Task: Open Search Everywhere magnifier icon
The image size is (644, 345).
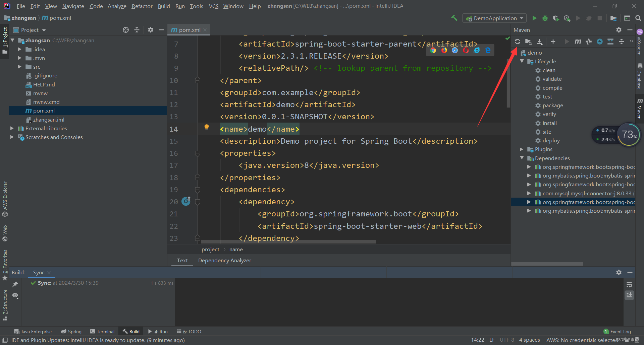Action: 638,18
